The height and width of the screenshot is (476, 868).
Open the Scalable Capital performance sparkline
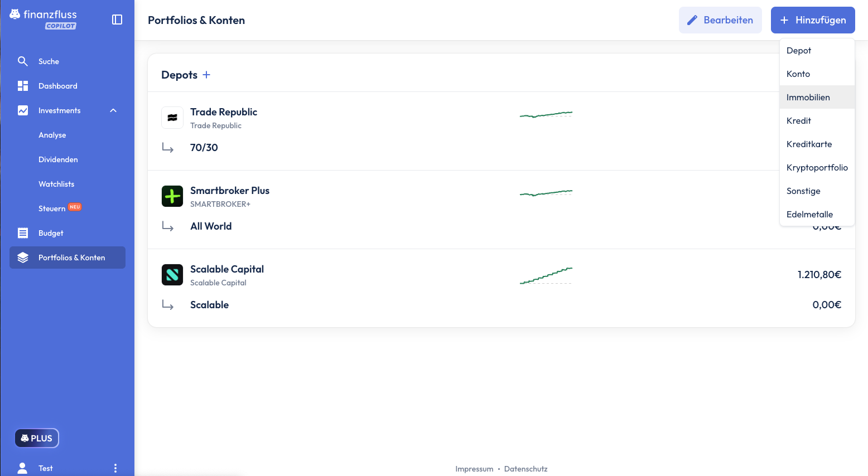546,275
